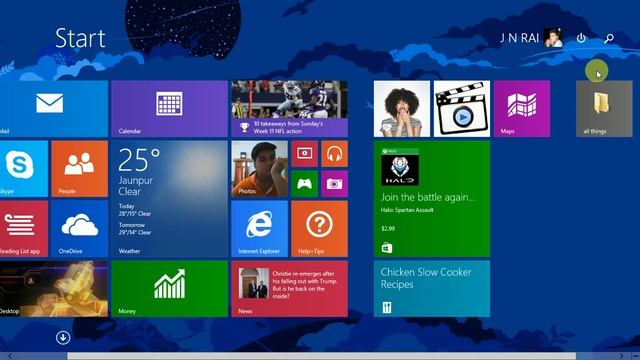Click the scrollbar left arrow
Viewport: 640px width, 360px height.
point(11,356)
